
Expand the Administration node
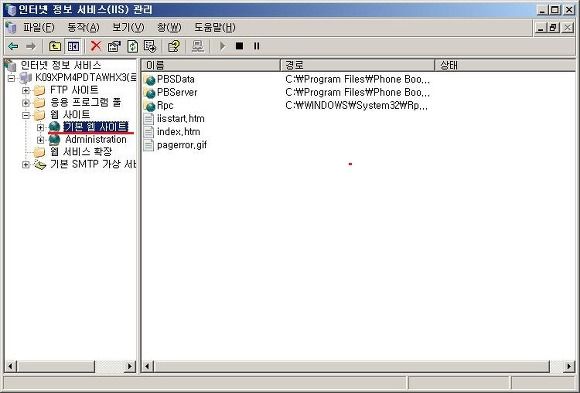point(40,140)
